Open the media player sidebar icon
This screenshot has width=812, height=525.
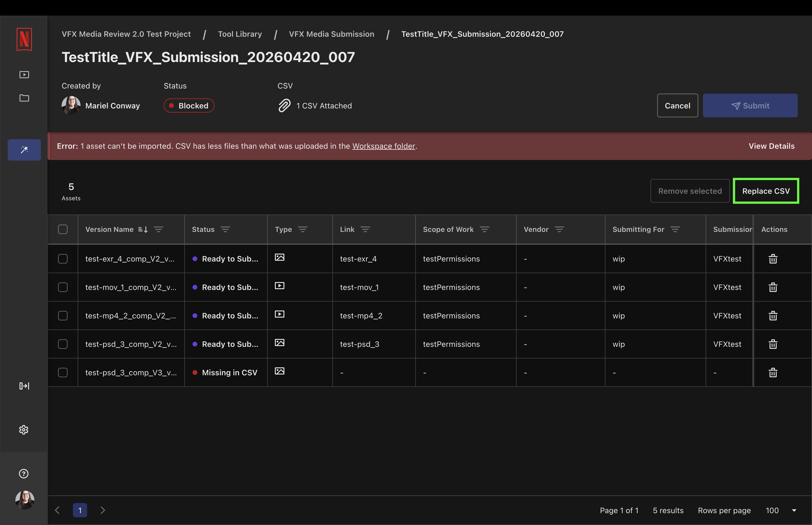click(24, 75)
